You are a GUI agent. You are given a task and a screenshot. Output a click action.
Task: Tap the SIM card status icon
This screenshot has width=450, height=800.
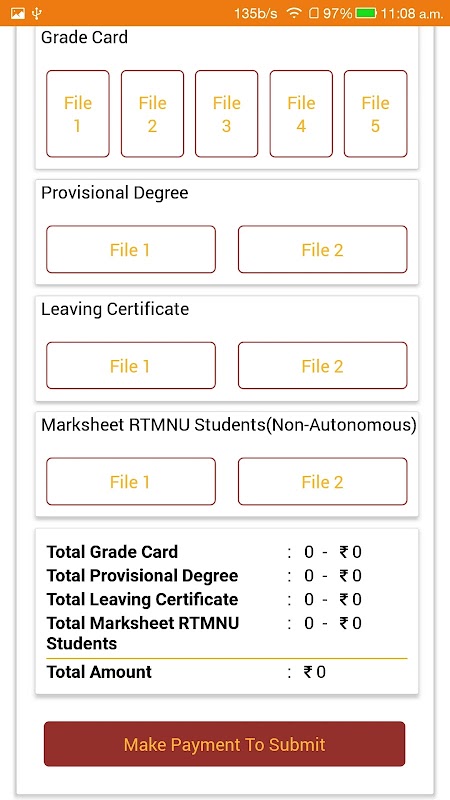[314, 13]
